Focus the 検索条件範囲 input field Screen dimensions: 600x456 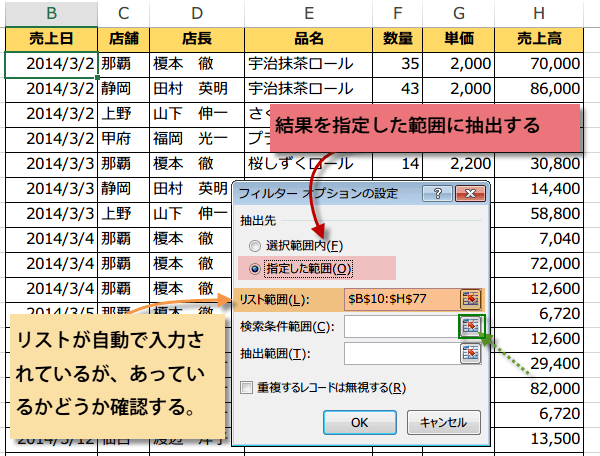tap(401, 326)
